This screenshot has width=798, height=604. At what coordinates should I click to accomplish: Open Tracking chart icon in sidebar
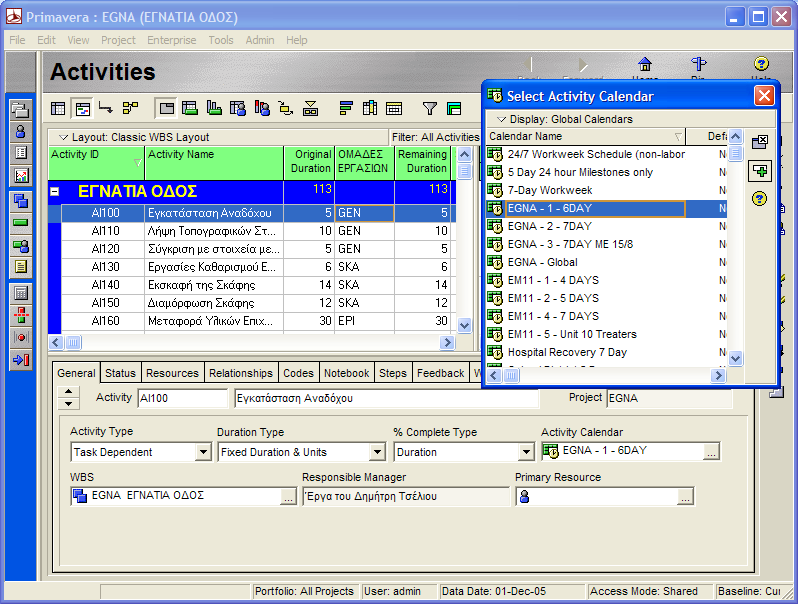(21, 176)
